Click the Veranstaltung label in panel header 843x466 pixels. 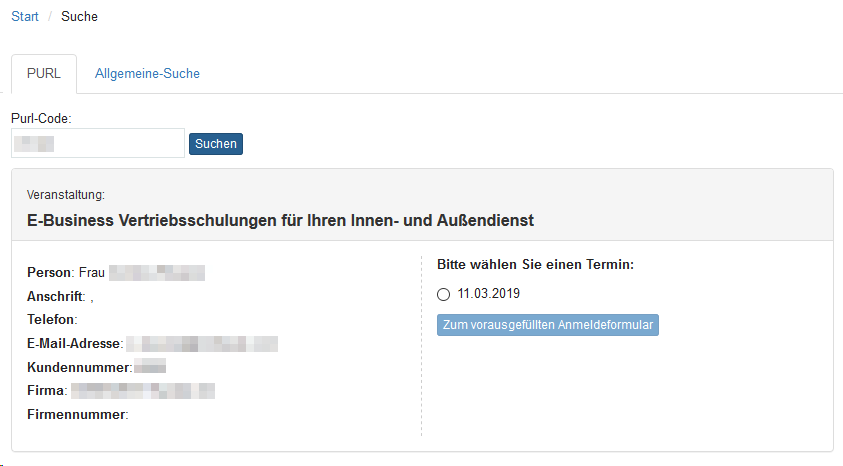(x=66, y=194)
